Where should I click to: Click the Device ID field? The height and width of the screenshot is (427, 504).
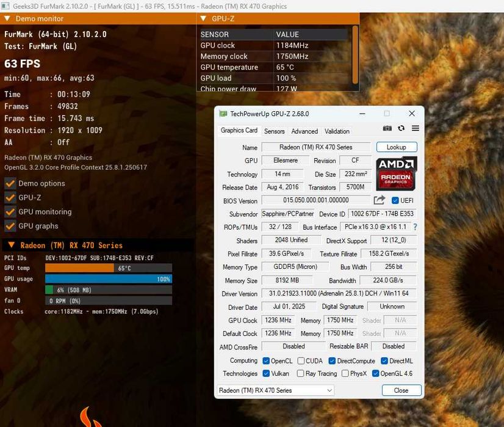pos(383,214)
